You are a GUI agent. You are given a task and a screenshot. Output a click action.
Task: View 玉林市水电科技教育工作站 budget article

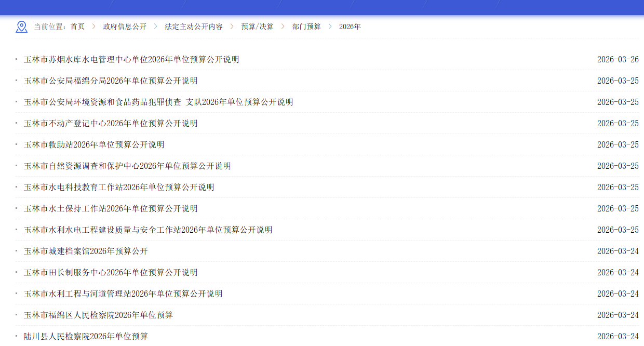pyautogui.click(x=119, y=188)
